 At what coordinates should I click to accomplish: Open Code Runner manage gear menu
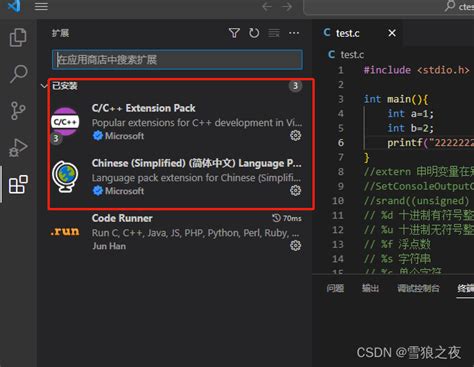coord(295,245)
